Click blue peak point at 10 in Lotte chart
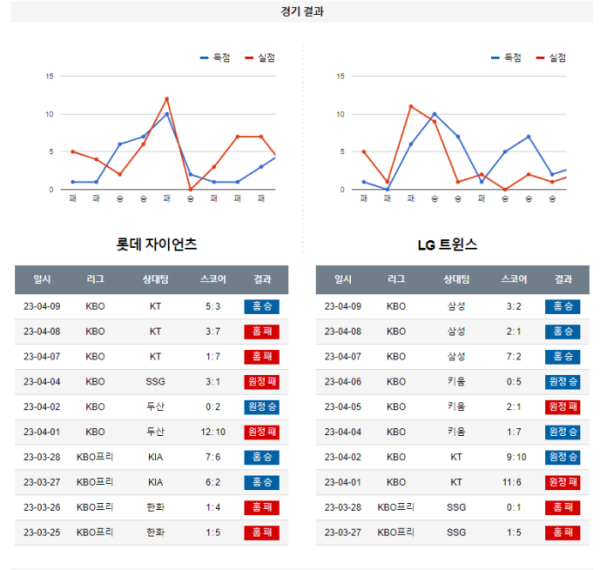 [x=167, y=114]
